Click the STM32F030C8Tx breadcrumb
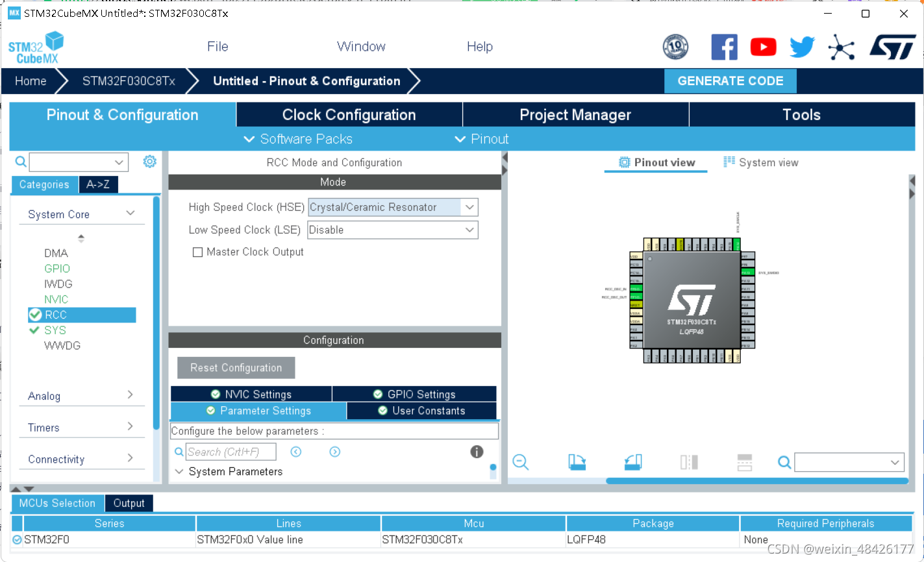Viewport: 924px width, 562px height. tap(129, 81)
